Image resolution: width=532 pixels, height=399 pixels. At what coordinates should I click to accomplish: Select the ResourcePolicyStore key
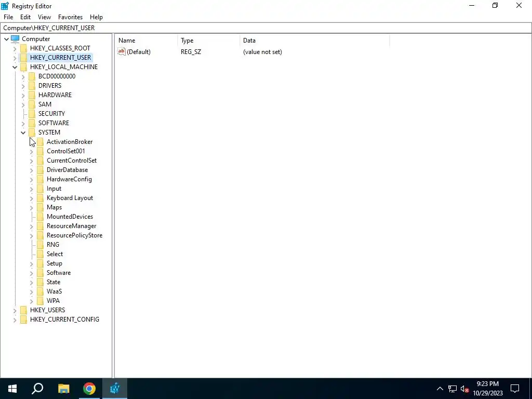74,235
